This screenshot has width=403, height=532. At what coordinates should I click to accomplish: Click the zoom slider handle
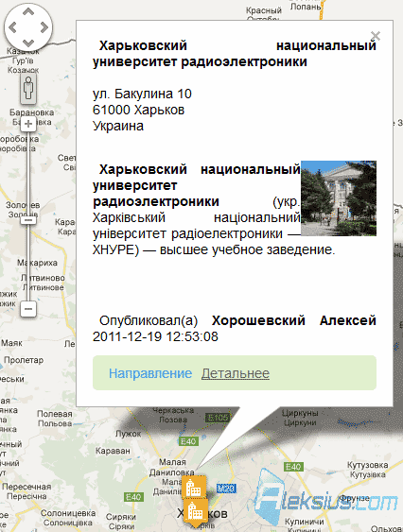pyautogui.click(x=28, y=220)
